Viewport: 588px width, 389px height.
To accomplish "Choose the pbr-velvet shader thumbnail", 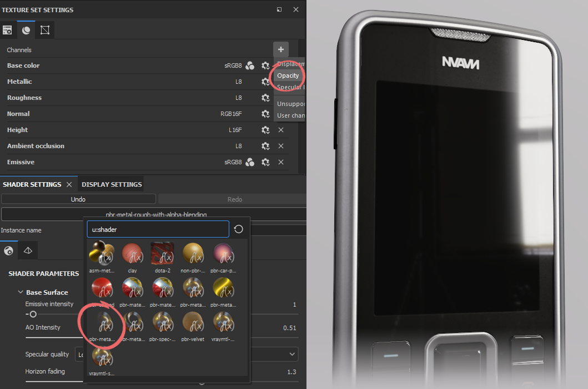I will [193, 326].
